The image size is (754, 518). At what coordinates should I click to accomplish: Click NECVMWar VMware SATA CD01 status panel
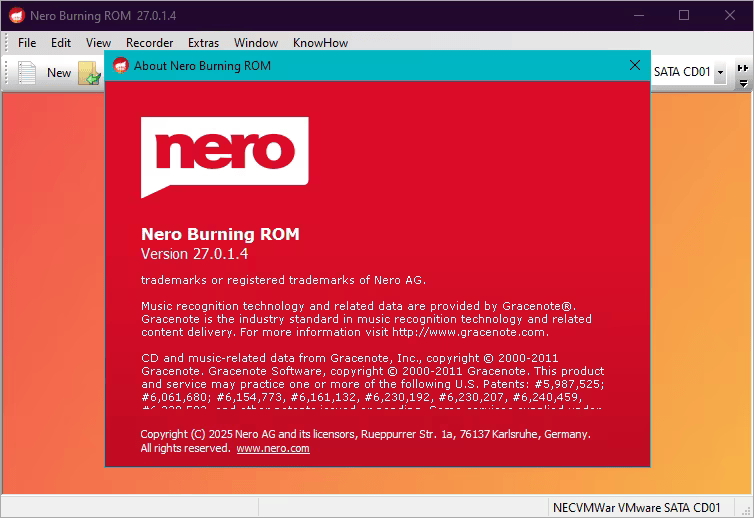[x=637, y=506]
